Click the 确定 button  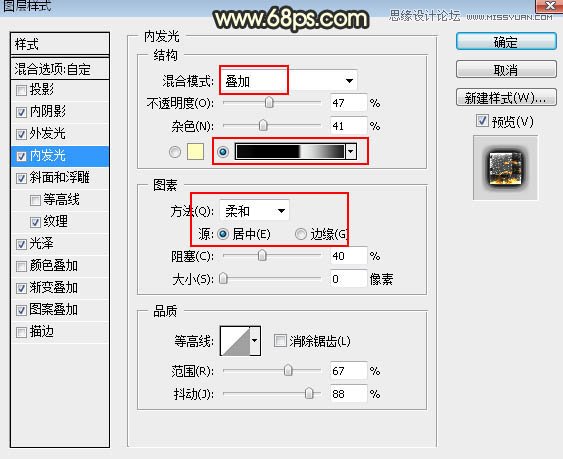click(506, 42)
